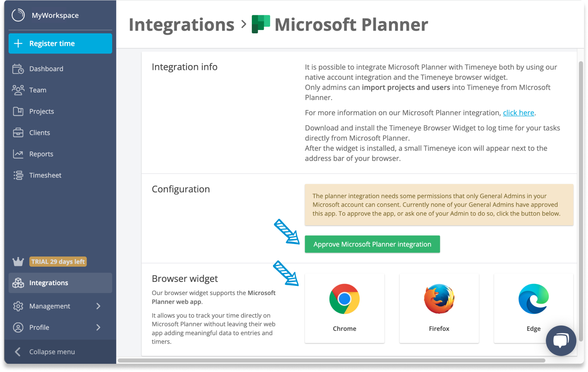Expand the Profile submenu arrow

pyautogui.click(x=98, y=327)
